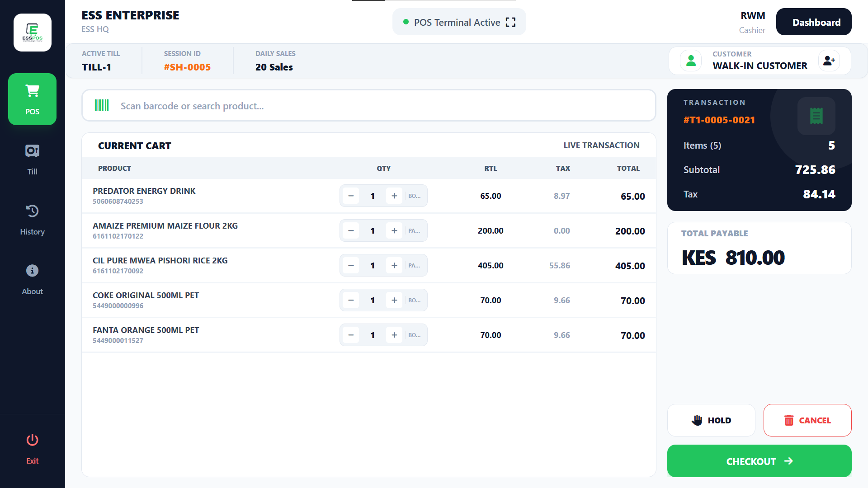
Task: Click the 405.00 total for Pishori Rice
Action: [x=630, y=266]
